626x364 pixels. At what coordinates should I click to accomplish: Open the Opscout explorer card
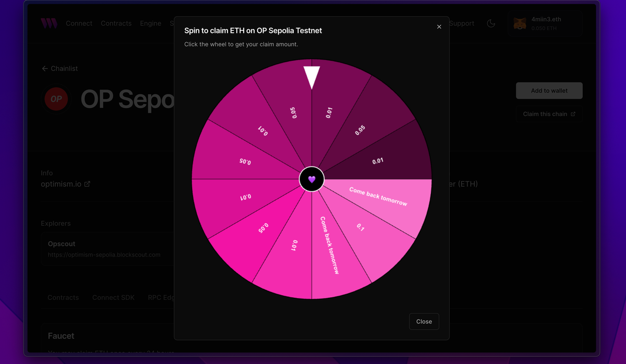pos(107,249)
